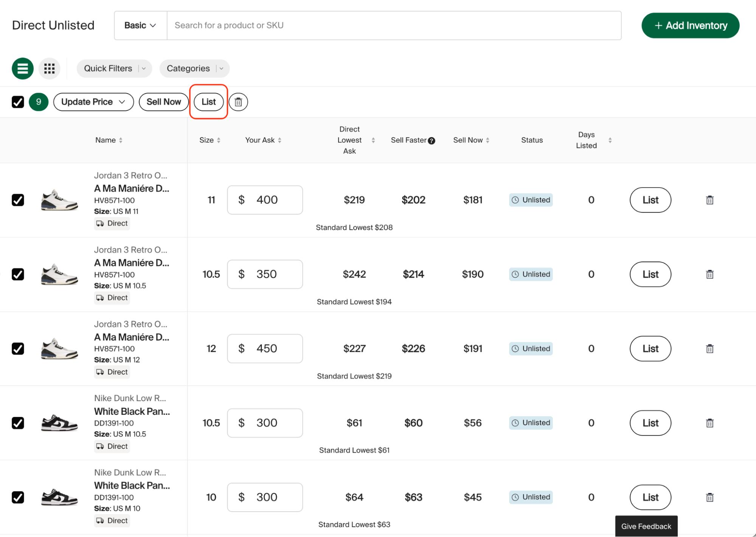756x537 pixels.
Task: Edit the Dunk size 10.5 ask field
Action: pos(265,423)
